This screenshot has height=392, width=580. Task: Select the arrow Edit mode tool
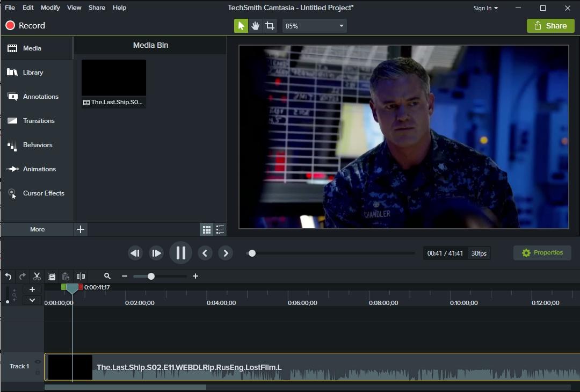[x=241, y=26]
